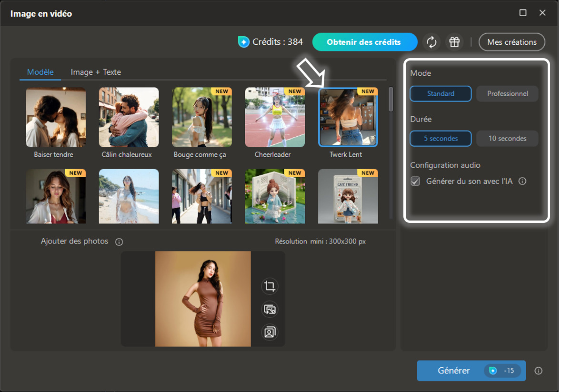Switch to the Image + Texte tab
This screenshot has width=561, height=392.
point(95,72)
